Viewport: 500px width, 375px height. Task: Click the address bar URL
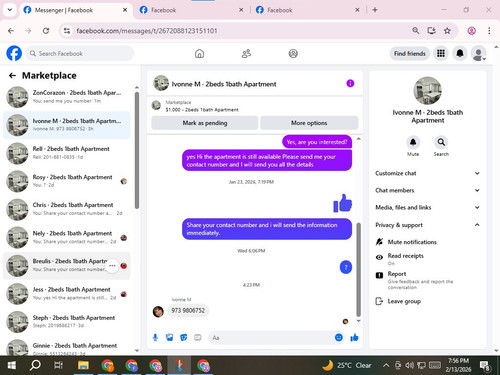pyautogui.click(x=147, y=31)
